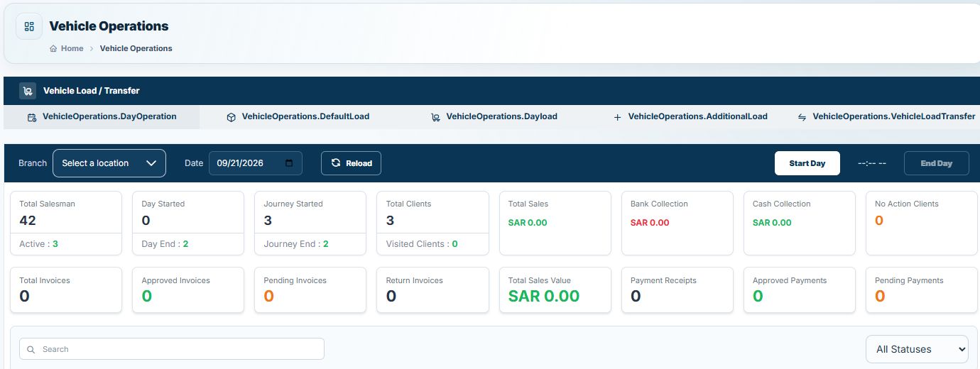Image resolution: width=980 pixels, height=369 pixels.
Task: Click the Cash Collection card
Action: click(x=800, y=223)
